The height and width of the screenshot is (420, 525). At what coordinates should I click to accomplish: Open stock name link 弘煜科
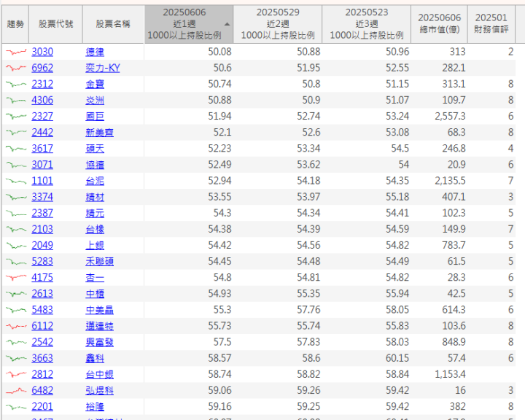point(99,390)
